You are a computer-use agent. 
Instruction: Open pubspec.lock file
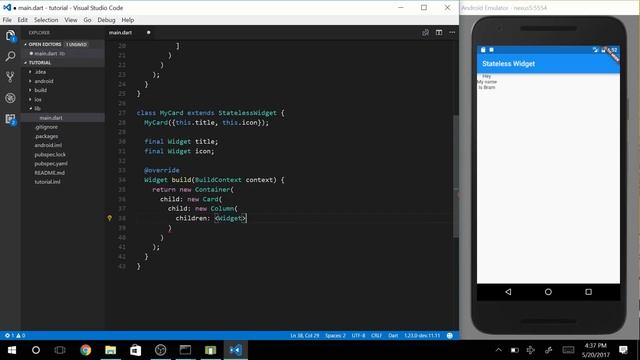50,155
